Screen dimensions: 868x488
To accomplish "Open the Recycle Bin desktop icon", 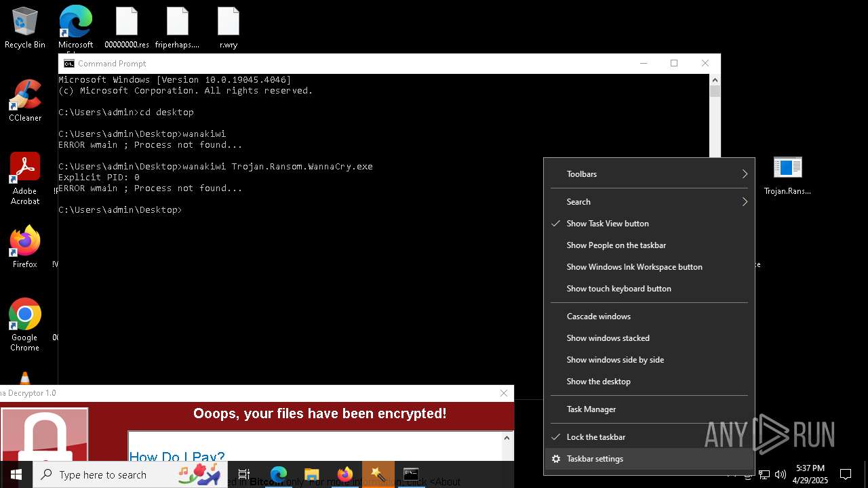I will [x=25, y=27].
